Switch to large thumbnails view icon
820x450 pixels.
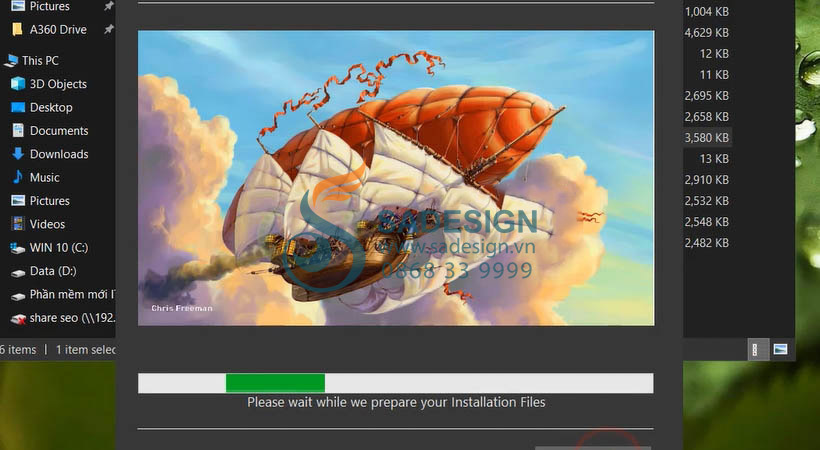point(780,349)
